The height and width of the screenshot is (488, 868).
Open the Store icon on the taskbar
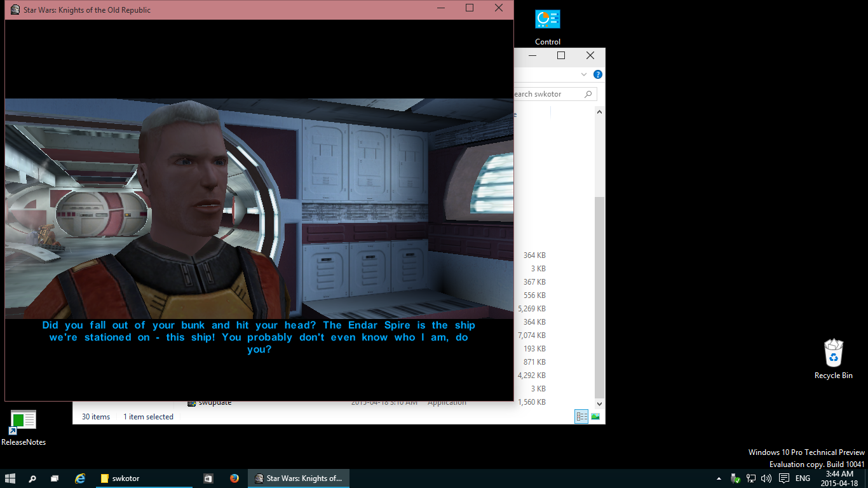pyautogui.click(x=208, y=478)
